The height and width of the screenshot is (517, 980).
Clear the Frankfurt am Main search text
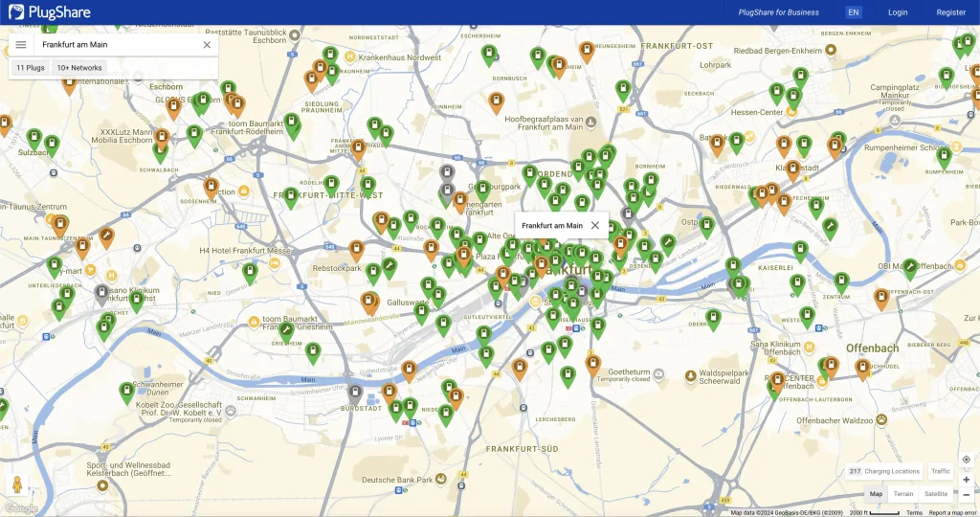pyautogui.click(x=207, y=44)
